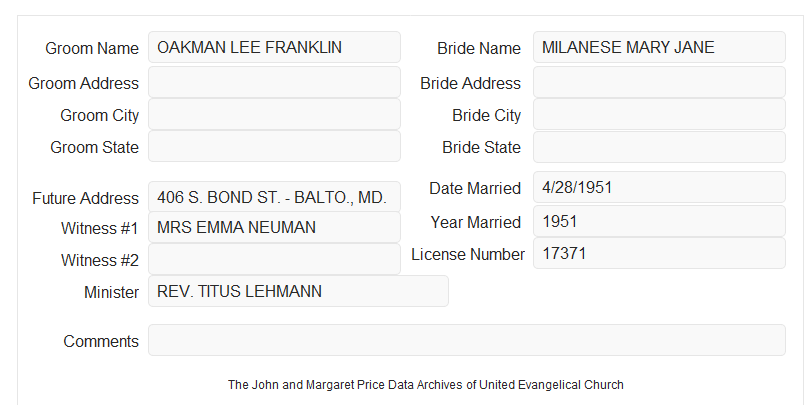
Task: Focus the Minister field with Rev. Titus Lehmann
Action: 298,291
